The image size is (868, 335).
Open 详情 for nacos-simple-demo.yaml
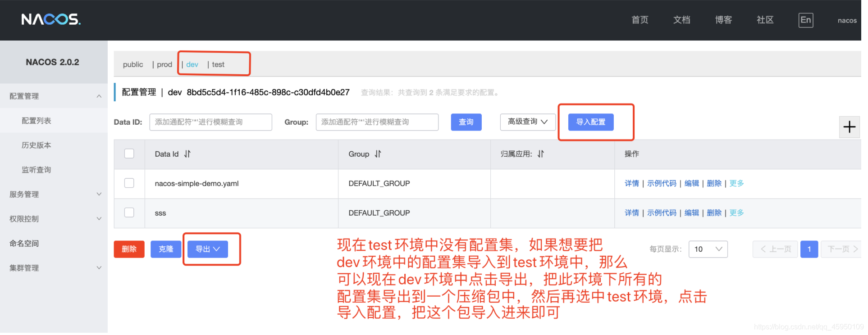tap(632, 183)
